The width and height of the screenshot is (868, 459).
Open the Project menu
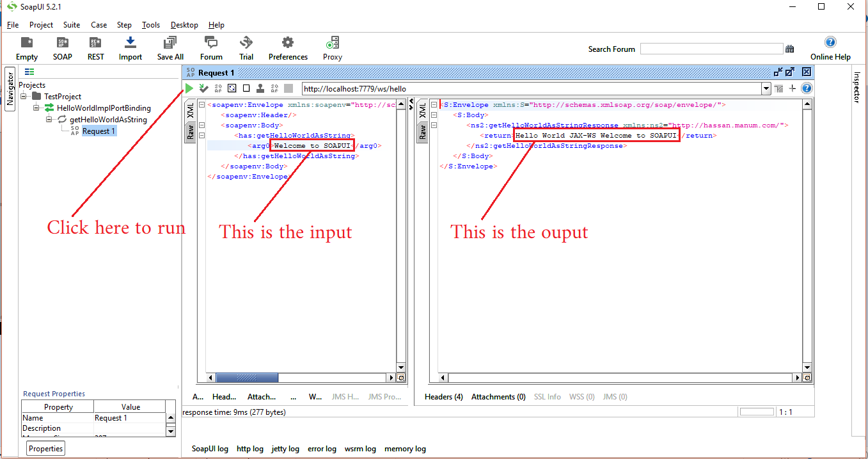[x=41, y=25]
